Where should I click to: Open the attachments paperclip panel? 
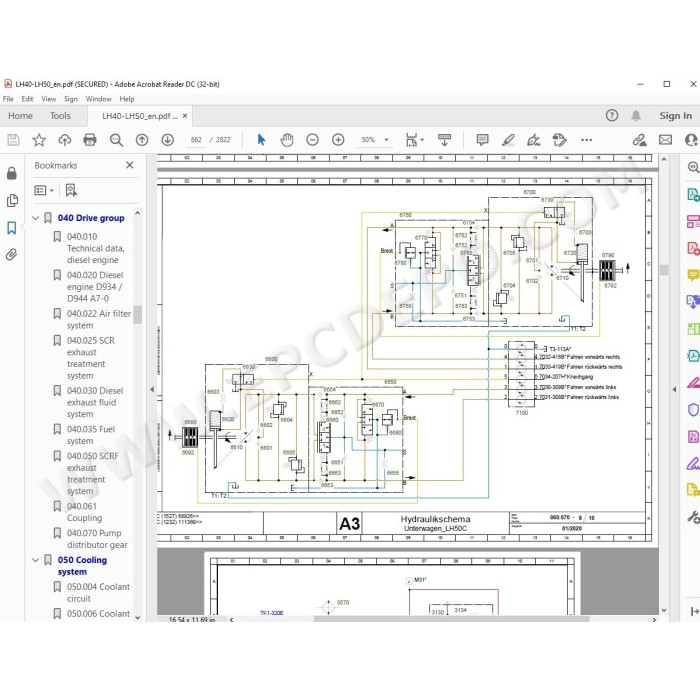pos(12,254)
